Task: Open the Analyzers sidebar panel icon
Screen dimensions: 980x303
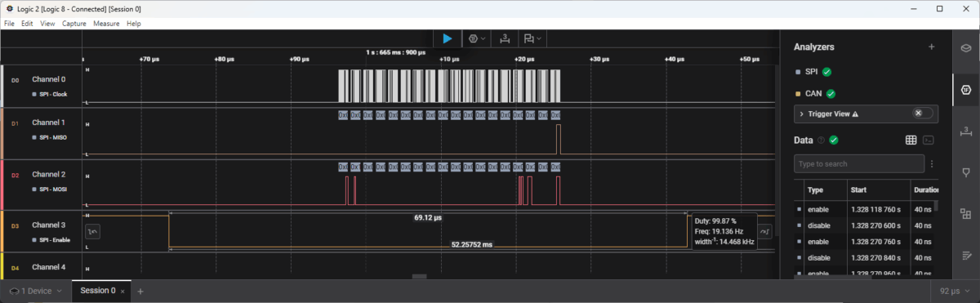Action: point(966,88)
